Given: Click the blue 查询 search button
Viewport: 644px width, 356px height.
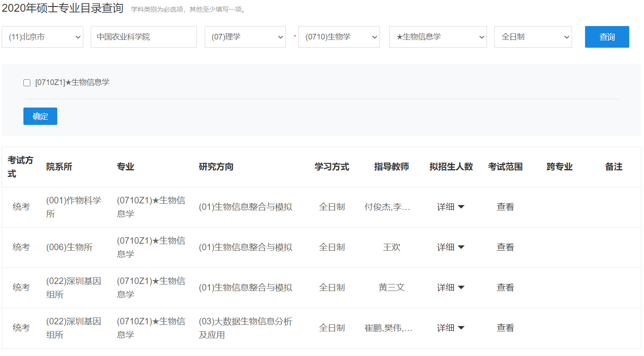Looking at the screenshot, I should [607, 37].
